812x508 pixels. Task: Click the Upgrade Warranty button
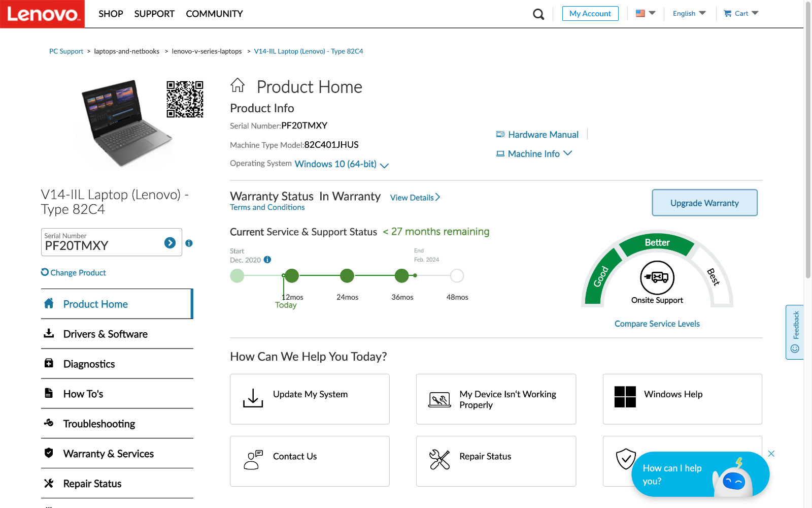[x=704, y=203]
